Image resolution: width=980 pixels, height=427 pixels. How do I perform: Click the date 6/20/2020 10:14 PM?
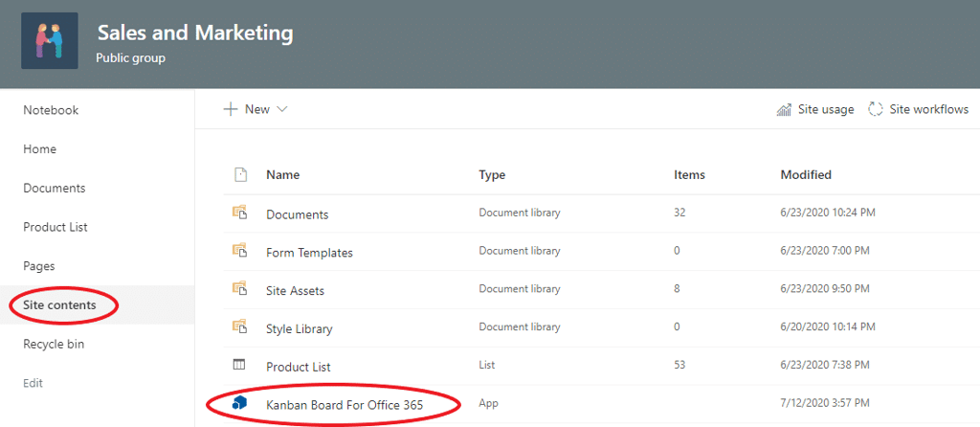coord(828,327)
